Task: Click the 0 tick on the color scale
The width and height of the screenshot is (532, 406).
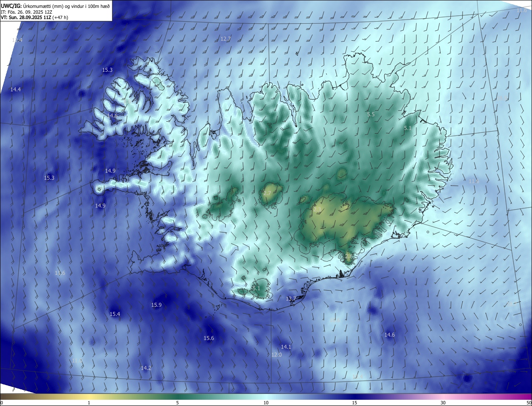Action: coord(1,403)
